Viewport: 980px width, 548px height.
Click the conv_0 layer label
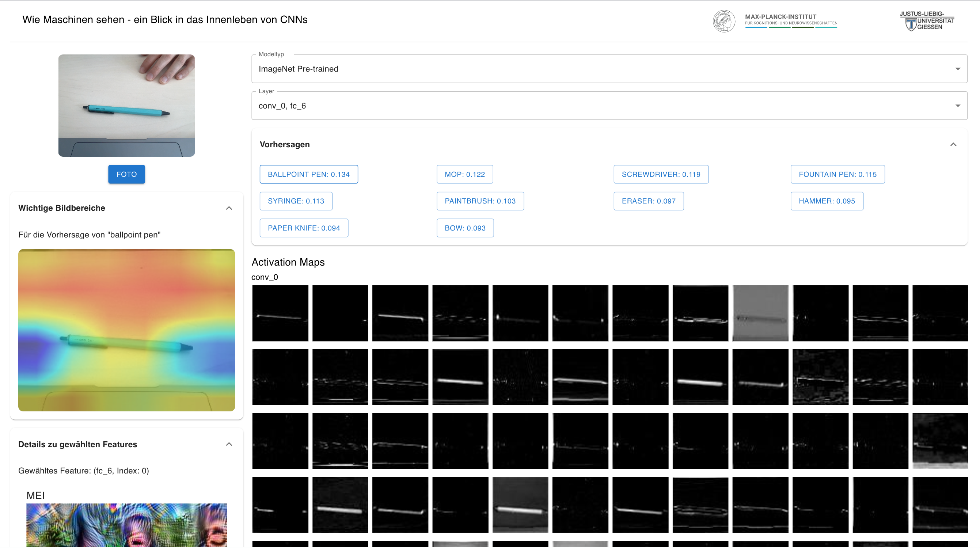(x=265, y=277)
